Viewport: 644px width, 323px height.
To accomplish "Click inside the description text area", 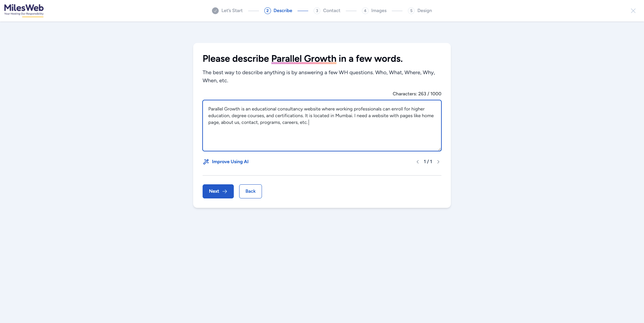I will (322, 134).
